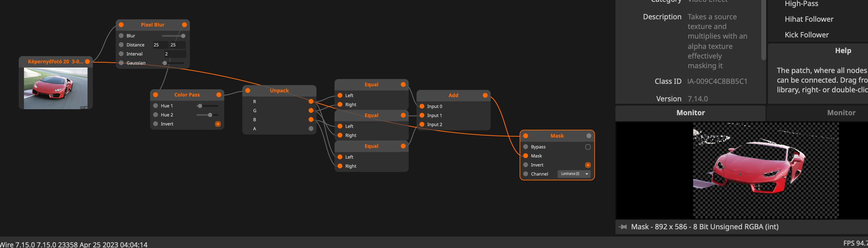Click the Color Pass node input port
The width and height of the screenshot is (868, 248).
point(155,95)
